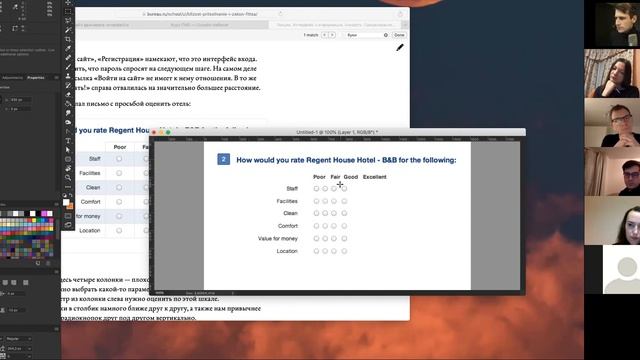This screenshot has height=360, width=640.
Task: Switch to the Properties panel tab
Action: 36,78
